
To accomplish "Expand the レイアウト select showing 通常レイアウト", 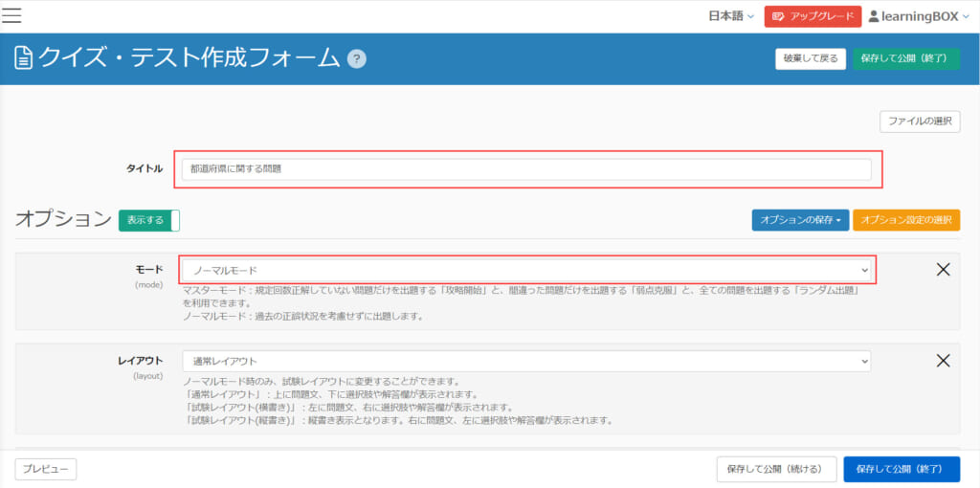I will coord(526,362).
